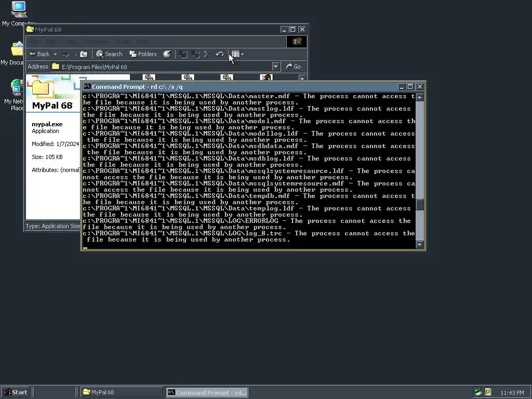
Task: Toggle the Folders pane in MyPal 68
Action: tap(143, 54)
